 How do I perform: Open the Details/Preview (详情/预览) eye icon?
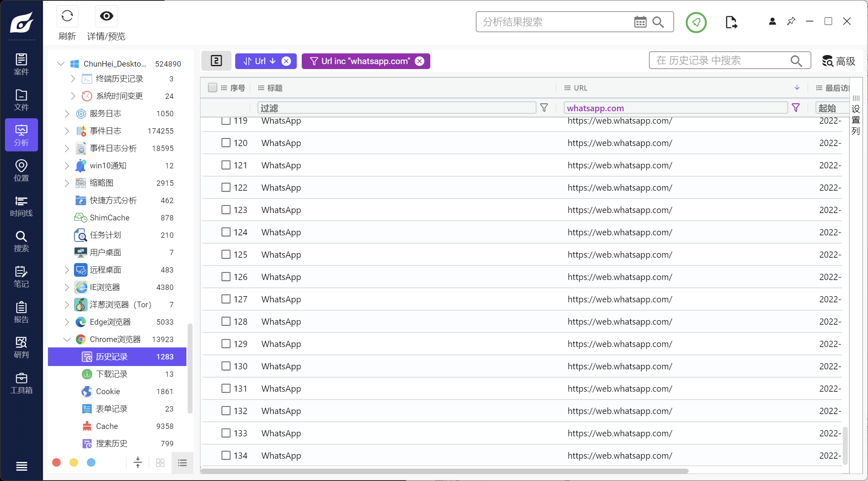106,16
